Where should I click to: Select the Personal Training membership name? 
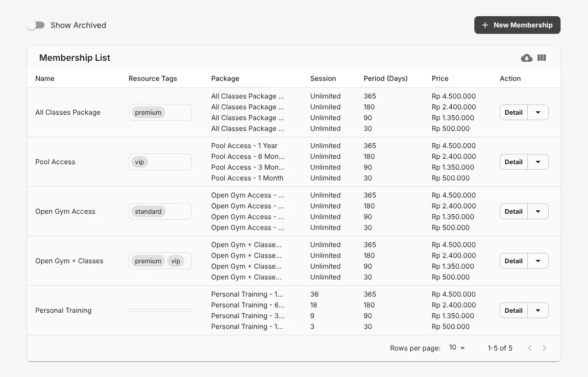click(x=63, y=310)
